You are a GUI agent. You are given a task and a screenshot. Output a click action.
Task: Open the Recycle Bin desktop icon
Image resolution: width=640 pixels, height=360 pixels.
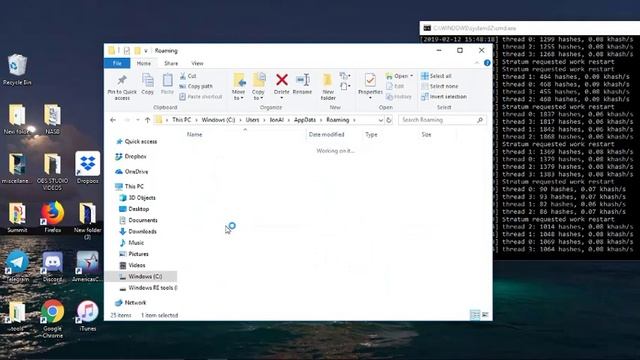[17, 70]
